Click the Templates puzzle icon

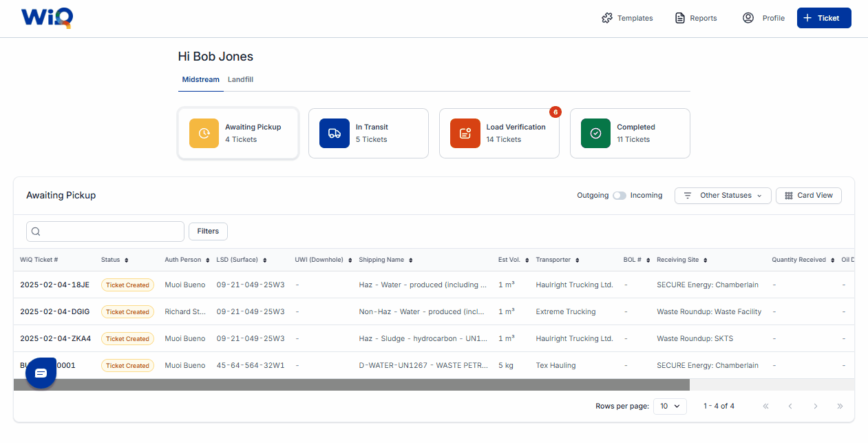[x=607, y=18]
